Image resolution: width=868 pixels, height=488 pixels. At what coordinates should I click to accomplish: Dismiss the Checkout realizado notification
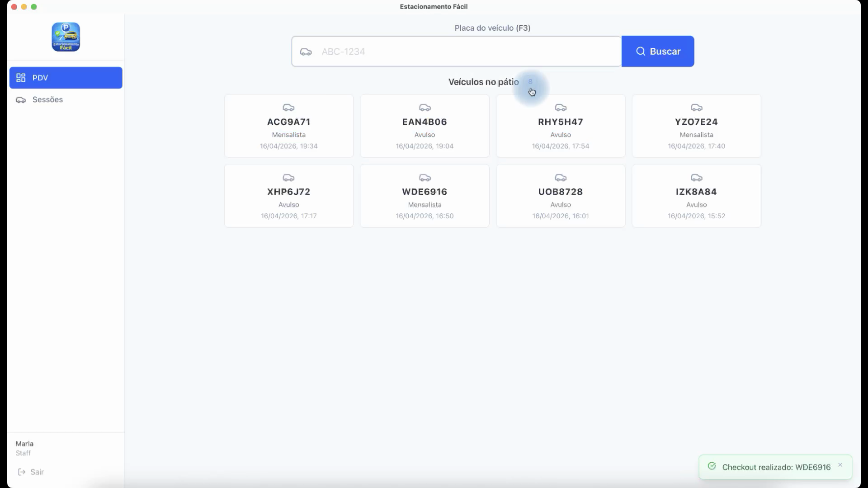[840, 465]
